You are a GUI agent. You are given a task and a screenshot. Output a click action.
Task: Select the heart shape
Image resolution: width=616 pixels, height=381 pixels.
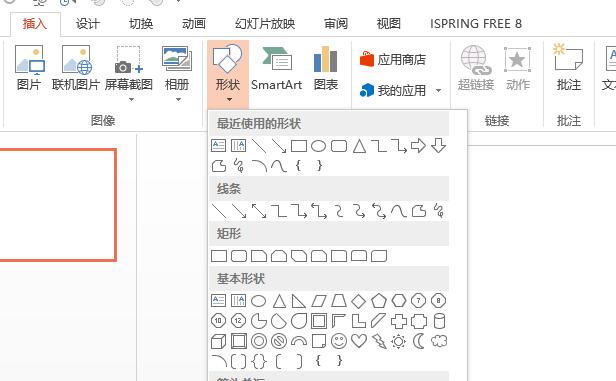[x=359, y=341]
